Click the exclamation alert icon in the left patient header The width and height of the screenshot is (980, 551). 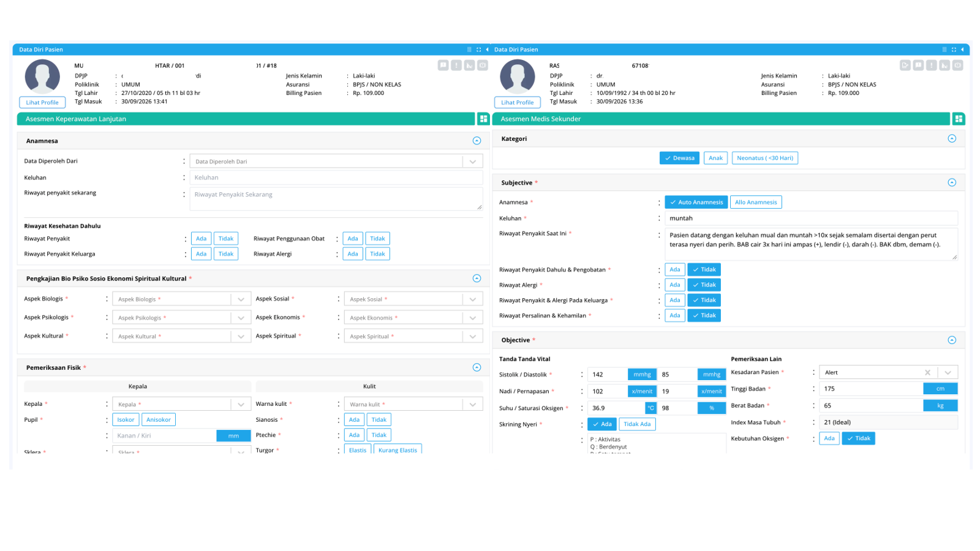pos(456,65)
